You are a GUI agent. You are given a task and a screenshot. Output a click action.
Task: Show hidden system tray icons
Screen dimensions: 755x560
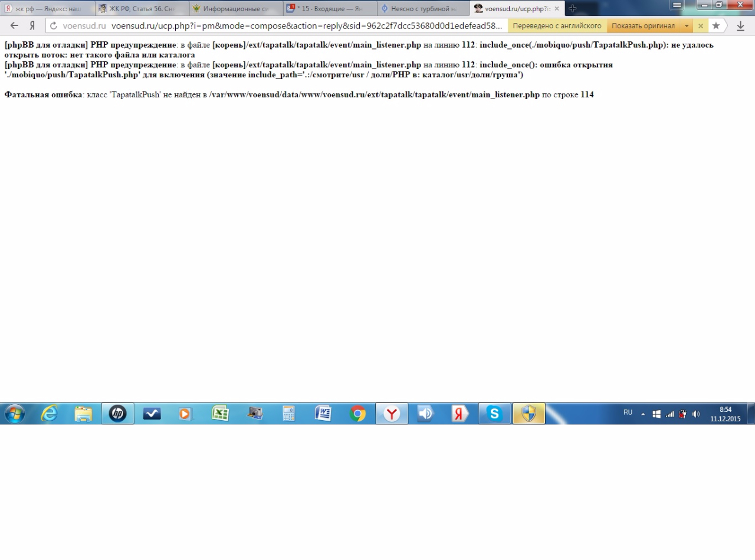point(644,414)
